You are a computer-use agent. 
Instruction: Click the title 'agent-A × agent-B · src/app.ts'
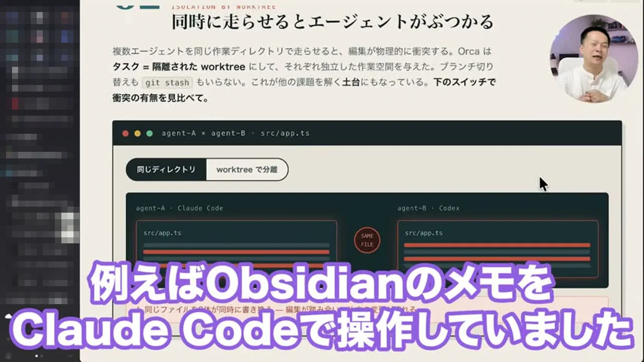point(235,133)
